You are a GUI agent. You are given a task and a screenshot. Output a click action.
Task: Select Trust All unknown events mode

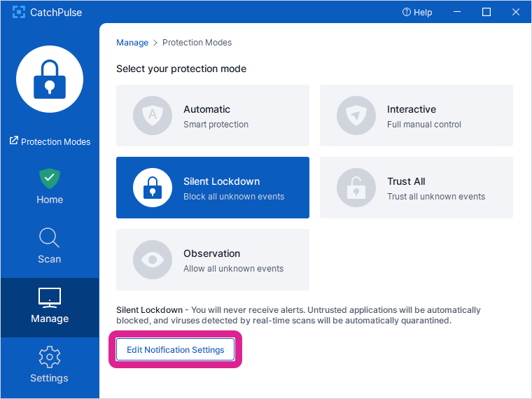[416, 188]
